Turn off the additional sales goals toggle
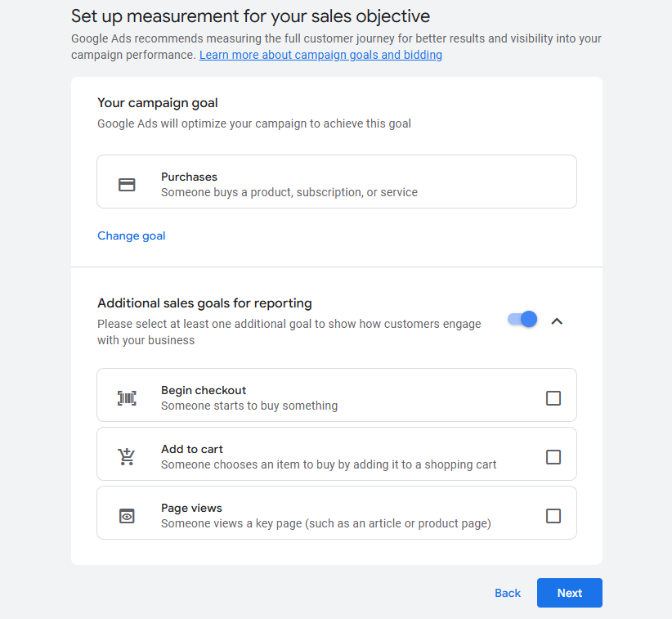672x619 pixels. 523,320
